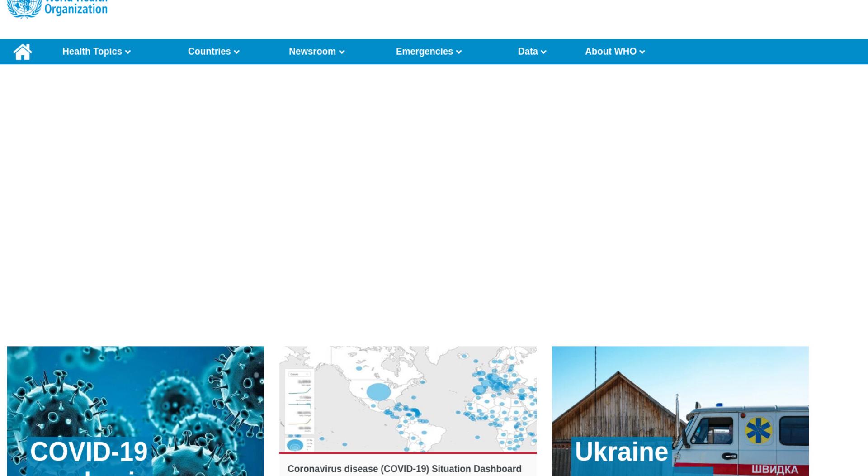Open the Newsroom menu

coord(316,52)
